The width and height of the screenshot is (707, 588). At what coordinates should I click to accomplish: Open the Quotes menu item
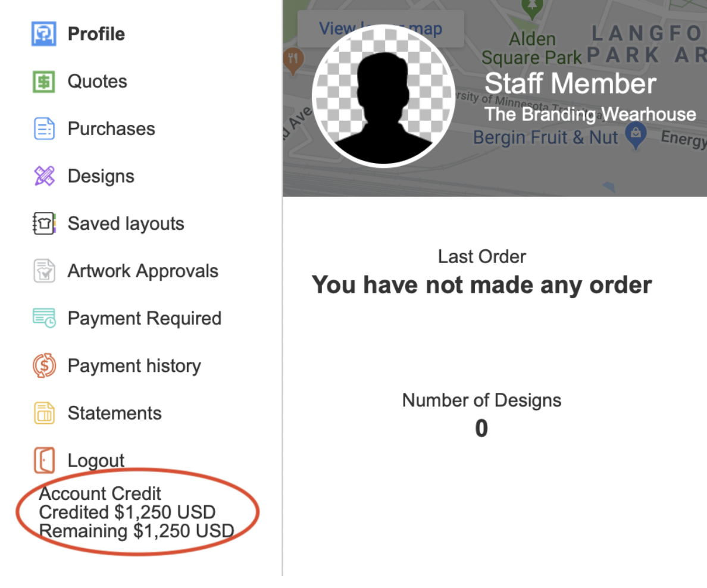(x=98, y=82)
